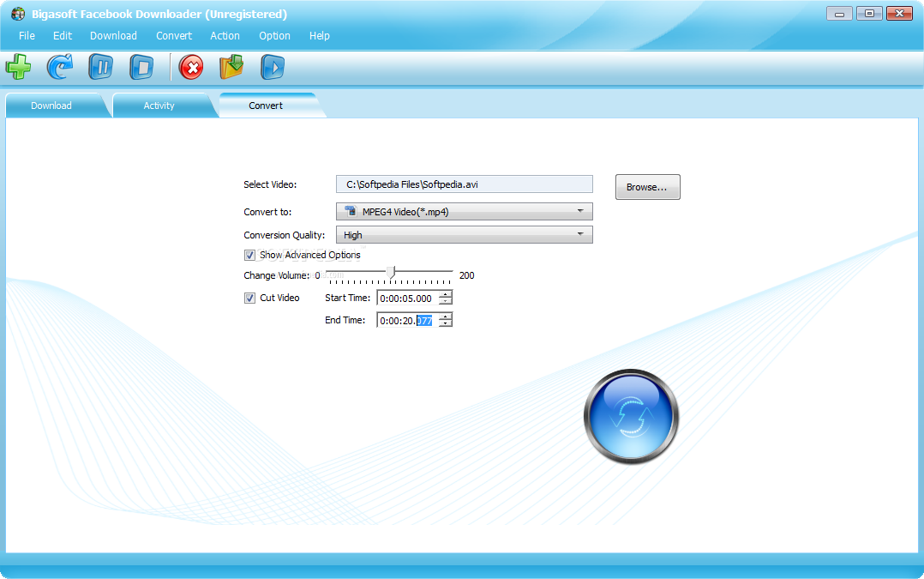The height and width of the screenshot is (579, 924).
Task: Decrease End Time with down spinner arrow
Action: [x=446, y=323]
